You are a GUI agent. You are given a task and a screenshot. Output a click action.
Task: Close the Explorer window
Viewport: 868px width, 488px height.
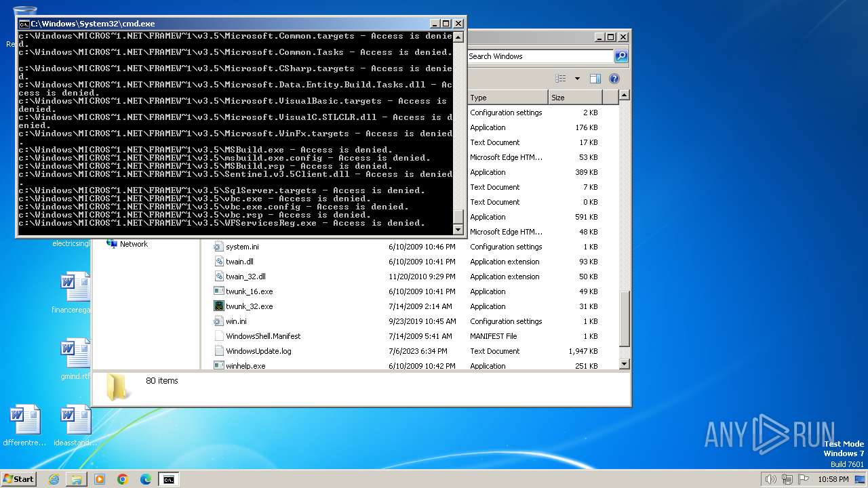623,37
